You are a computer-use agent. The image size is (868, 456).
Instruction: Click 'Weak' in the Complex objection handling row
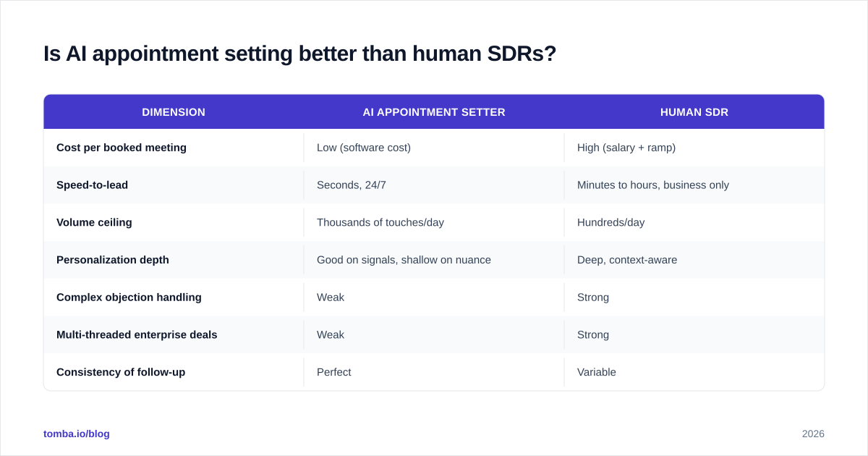click(x=331, y=297)
